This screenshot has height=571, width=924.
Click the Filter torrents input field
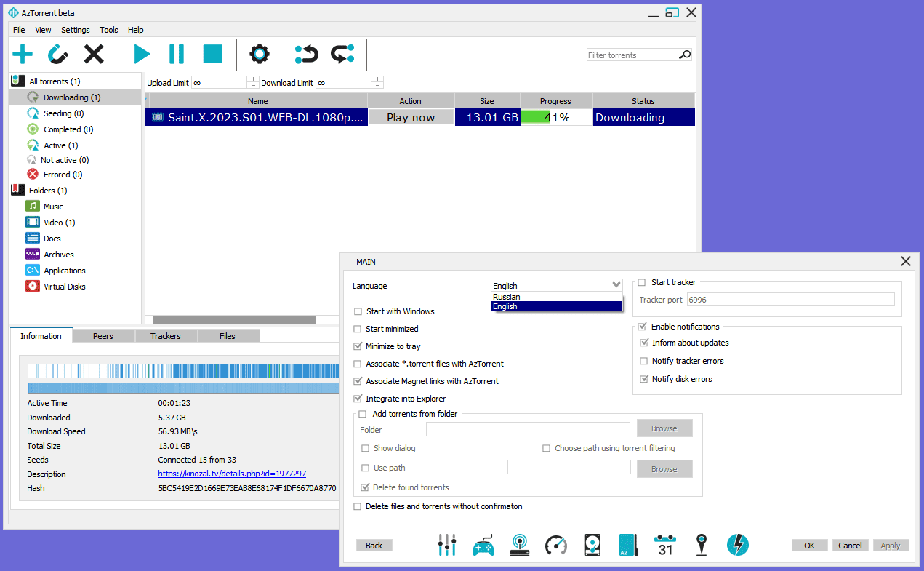point(632,55)
